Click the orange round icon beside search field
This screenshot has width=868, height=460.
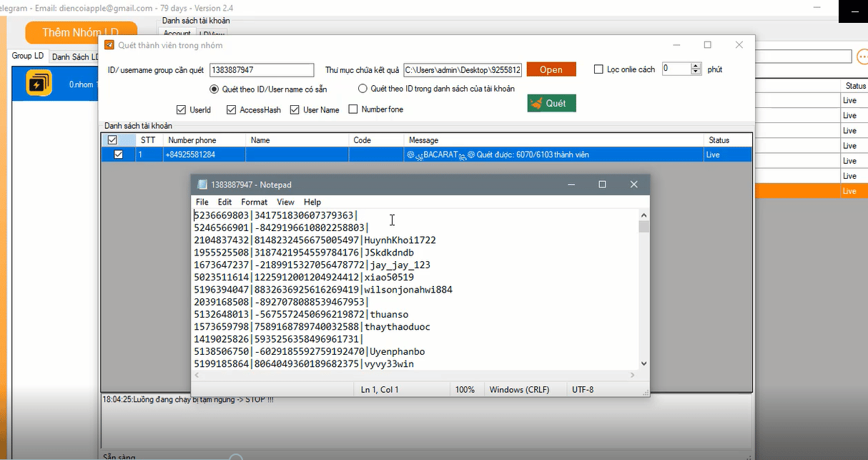pyautogui.click(x=862, y=56)
